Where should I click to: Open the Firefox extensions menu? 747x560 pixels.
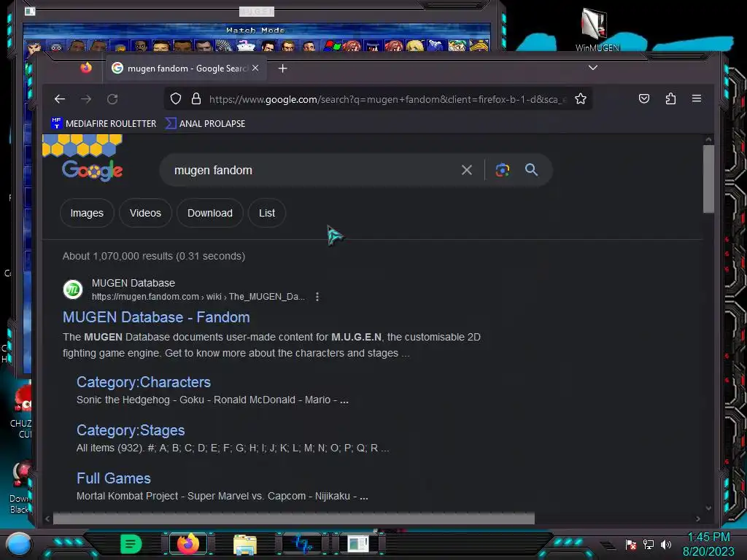670,98
